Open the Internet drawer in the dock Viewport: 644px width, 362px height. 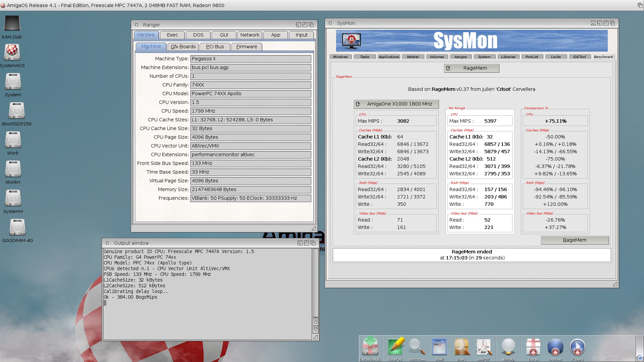point(555,347)
